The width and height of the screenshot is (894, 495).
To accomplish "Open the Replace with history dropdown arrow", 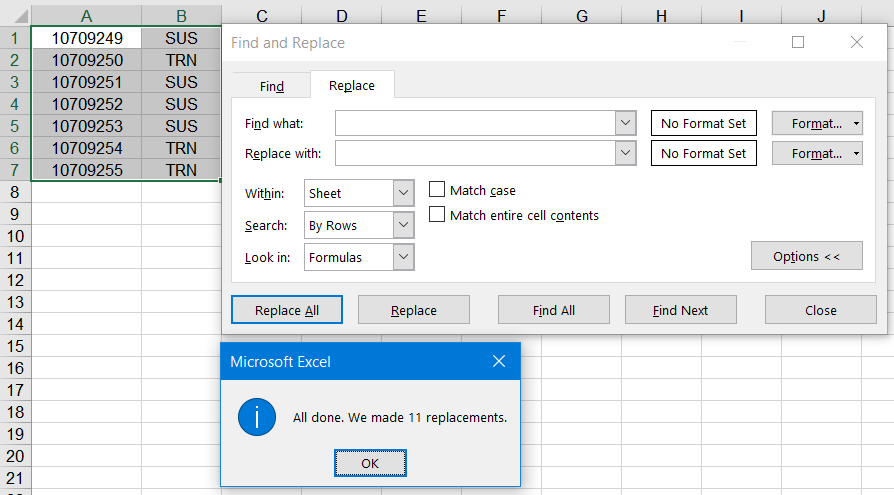I will pos(625,153).
